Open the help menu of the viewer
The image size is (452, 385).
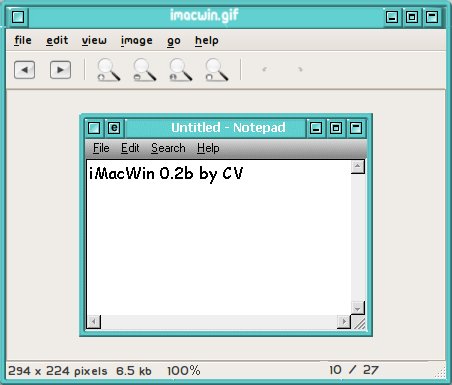tap(207, 40)
